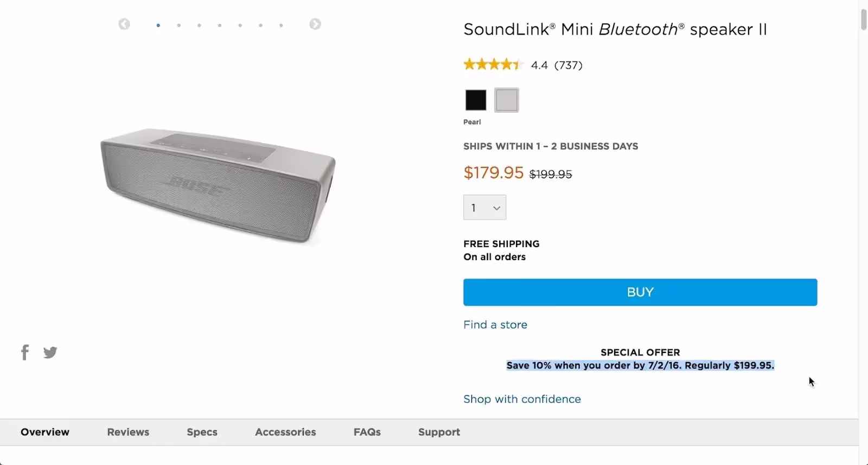Jump to the last carousel dot
This screenshot has height=465, width=868.
coord(281,25)
